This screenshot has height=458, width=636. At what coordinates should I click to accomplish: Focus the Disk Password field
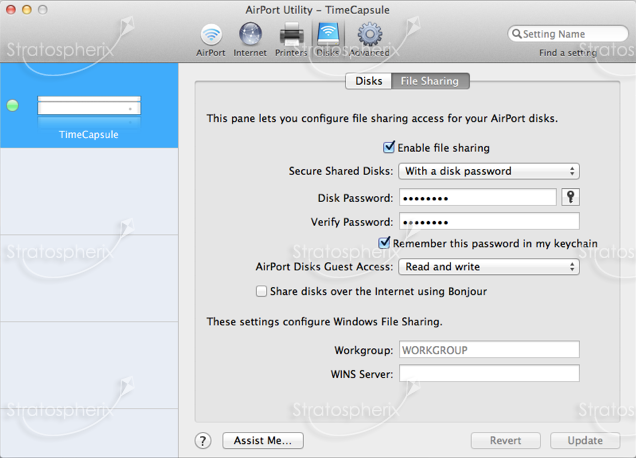point(477,198)
